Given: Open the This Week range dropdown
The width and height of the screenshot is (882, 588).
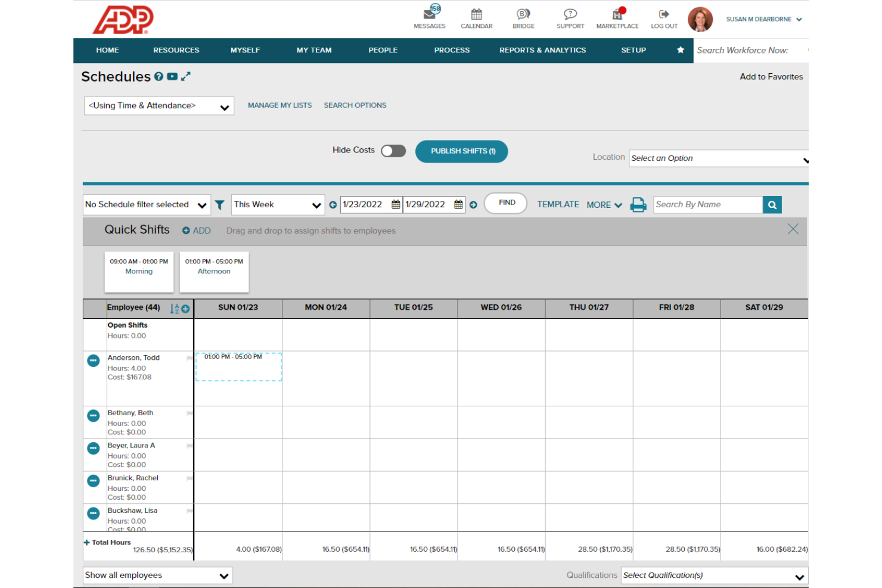Looking at the screenshot, I should [x=278, y=205].
